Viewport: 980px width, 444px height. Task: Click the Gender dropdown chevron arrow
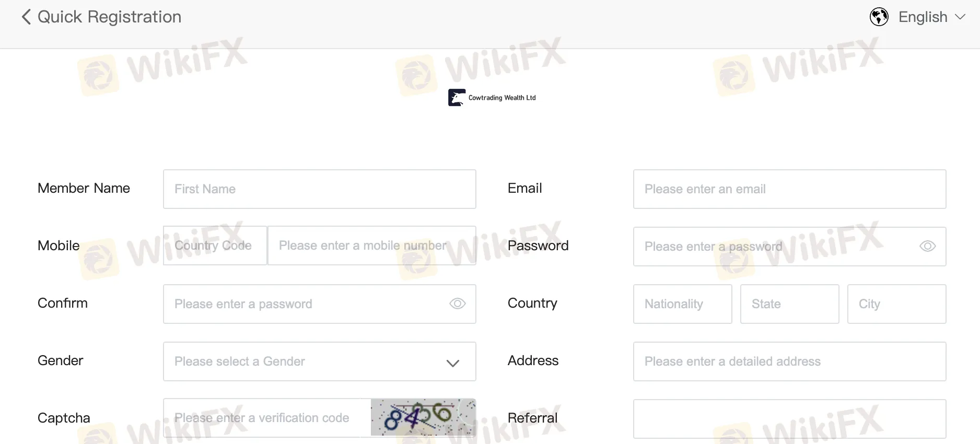click(453, 363)
